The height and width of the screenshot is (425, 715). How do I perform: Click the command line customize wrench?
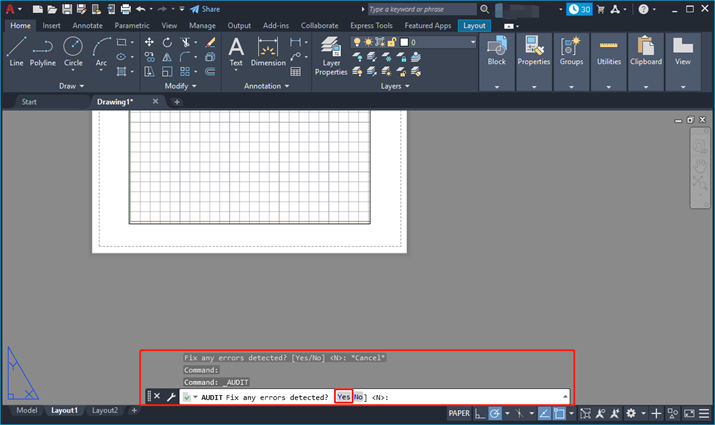pos(171,397)
